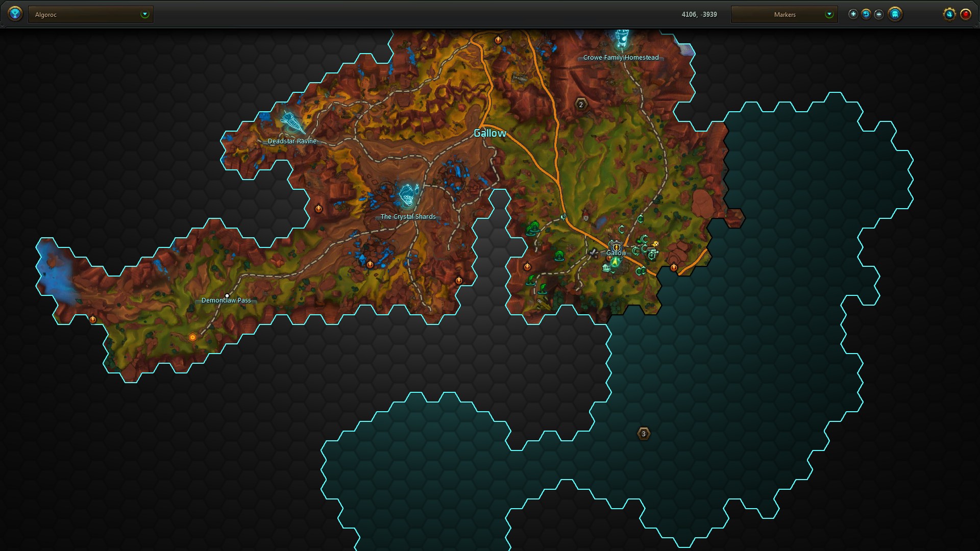Image resolution: width=980 pixels, height=551 pixels.
Task: Click the flame marker at far west lake
Action: tap(93, 319)
